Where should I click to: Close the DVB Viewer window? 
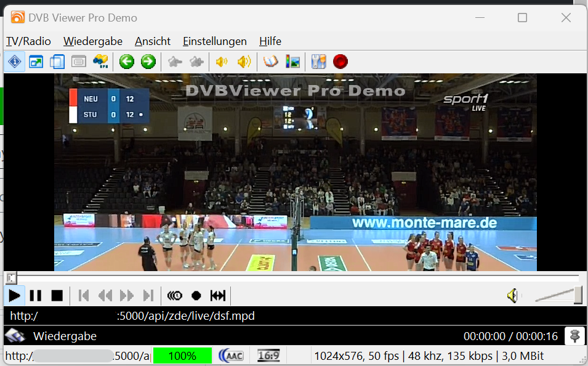pos(566,18)
